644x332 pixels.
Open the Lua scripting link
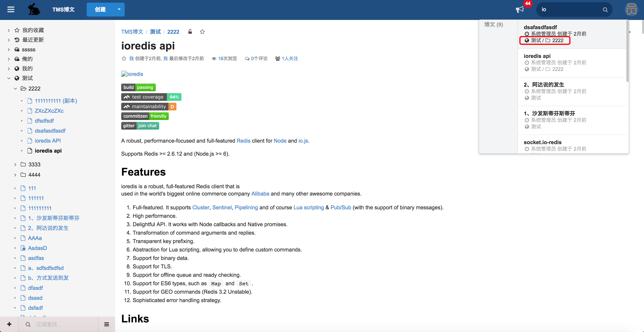(x=309, y=207)
